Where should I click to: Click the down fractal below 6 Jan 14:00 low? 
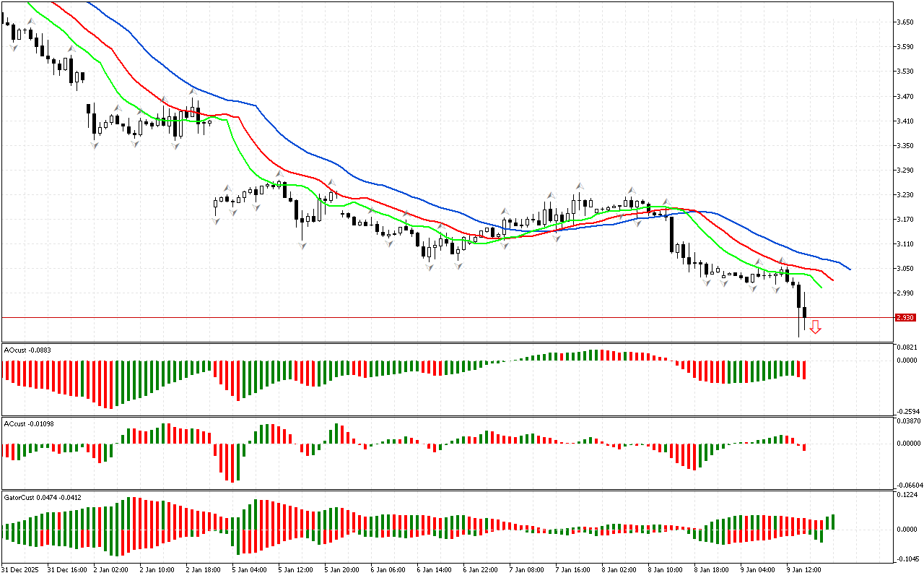(430, 267)
